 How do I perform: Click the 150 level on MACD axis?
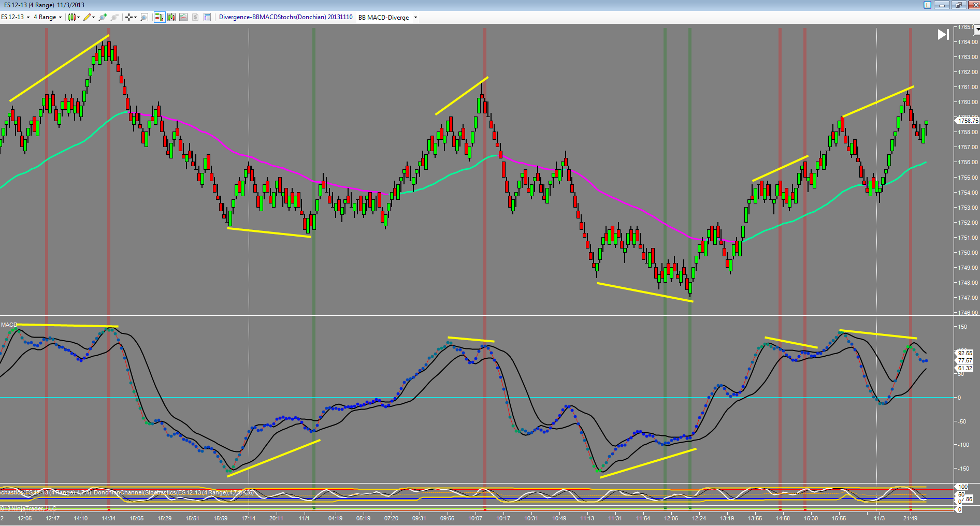tap(962, 327)
